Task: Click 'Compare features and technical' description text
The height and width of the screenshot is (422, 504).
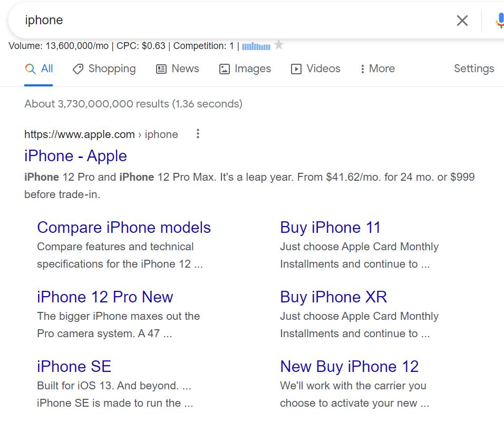Action: pyautogui.click(x=115, y=247)
